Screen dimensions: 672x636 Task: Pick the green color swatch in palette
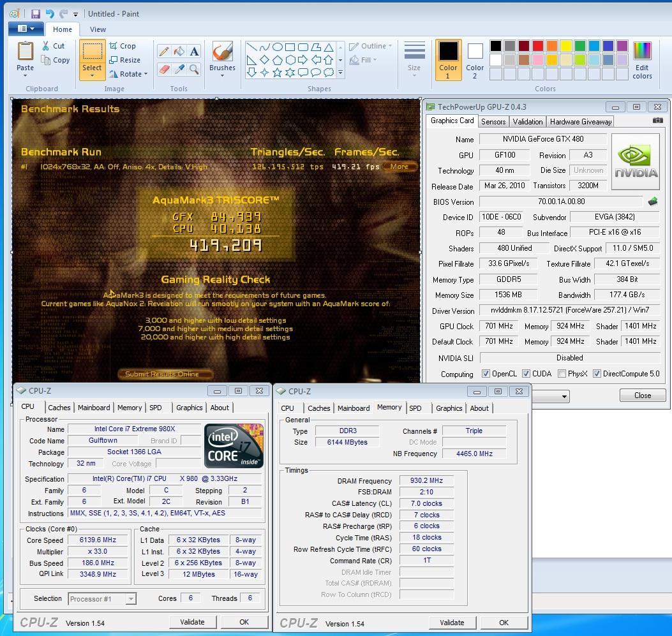click(x=580, y=46)
